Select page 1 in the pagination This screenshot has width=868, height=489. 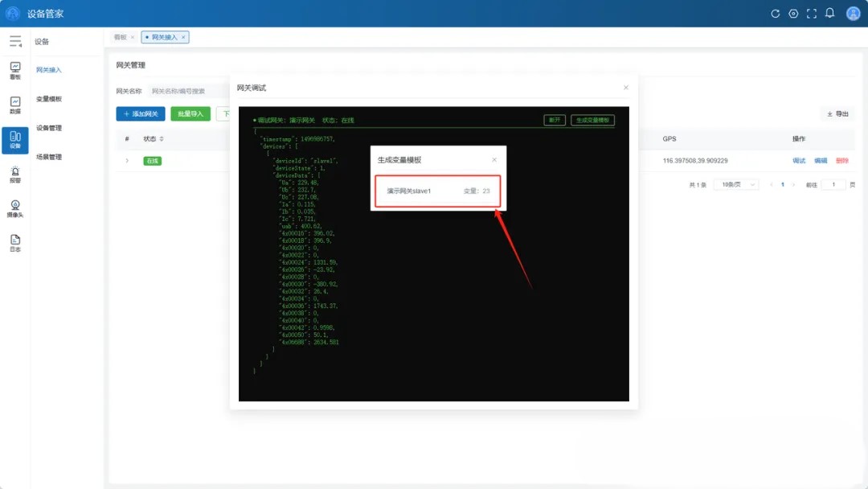coord(782,184)
